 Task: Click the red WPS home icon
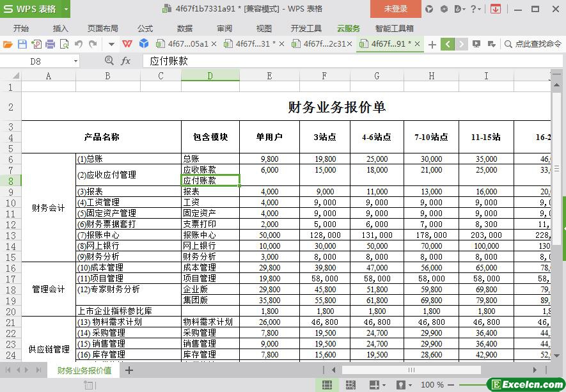click(x=127, y=44)
